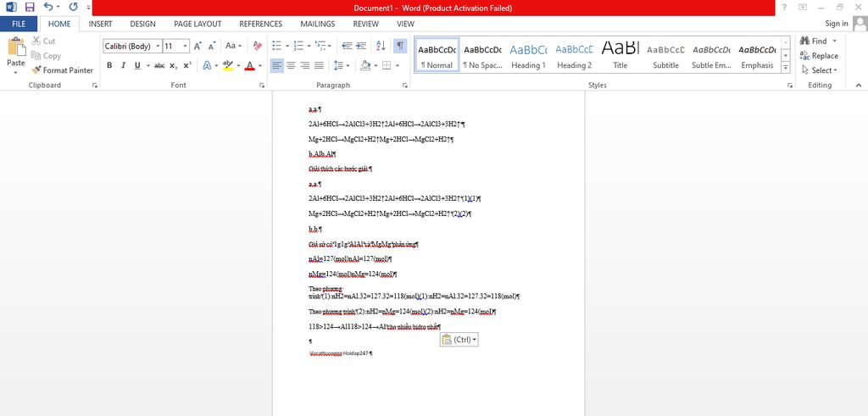Image resolution: width=868 pixels, height=416 pixels.
Task: Open Ribbon Display Options
Action: (x=803, y=7)
